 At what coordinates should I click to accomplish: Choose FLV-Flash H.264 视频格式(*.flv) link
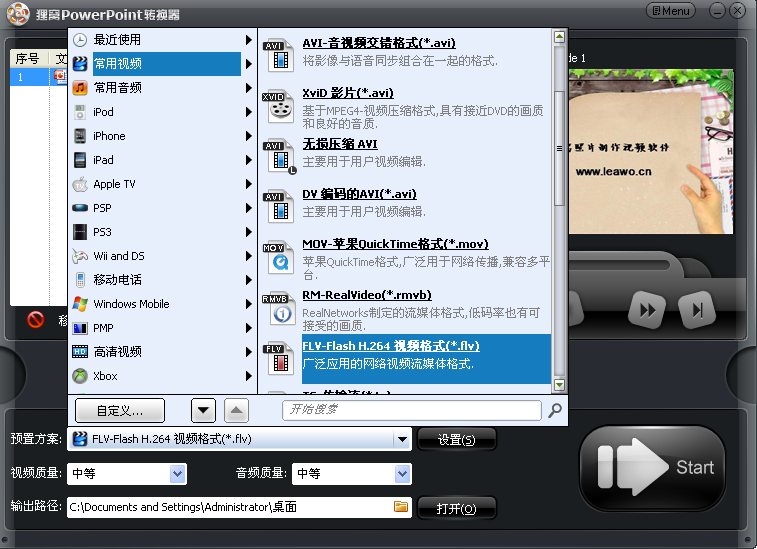click(x=391, y=346)
